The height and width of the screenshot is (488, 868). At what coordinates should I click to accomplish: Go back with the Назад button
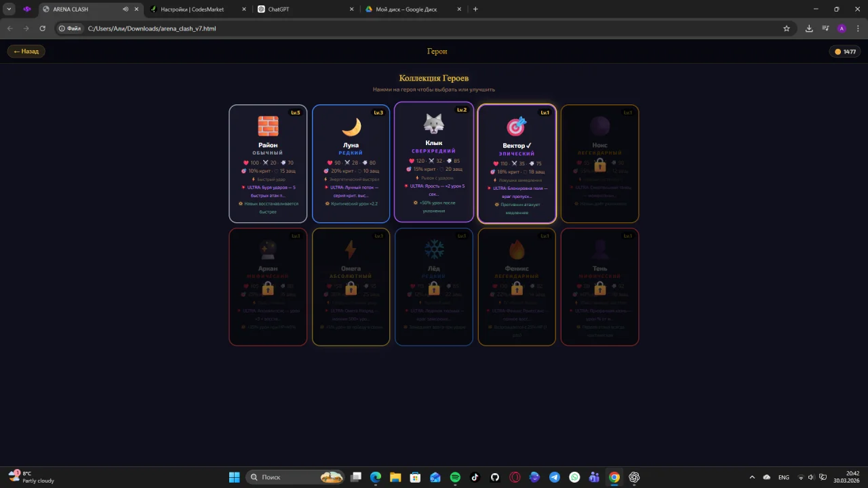(26, 52)
